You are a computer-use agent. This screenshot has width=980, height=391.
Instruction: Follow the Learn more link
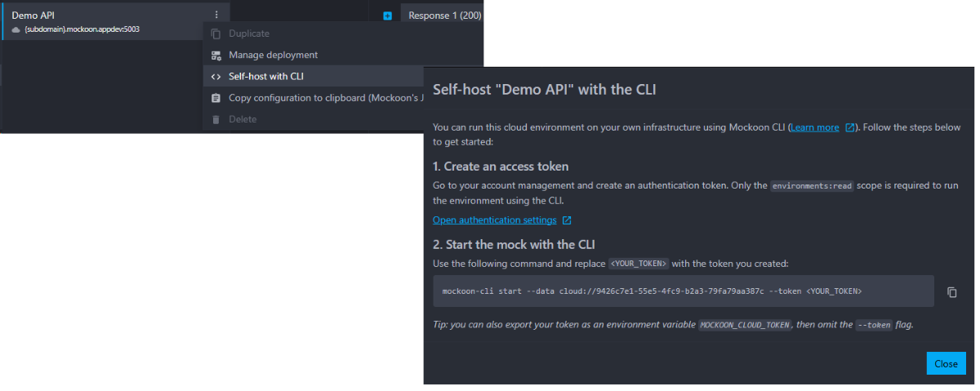815,127
